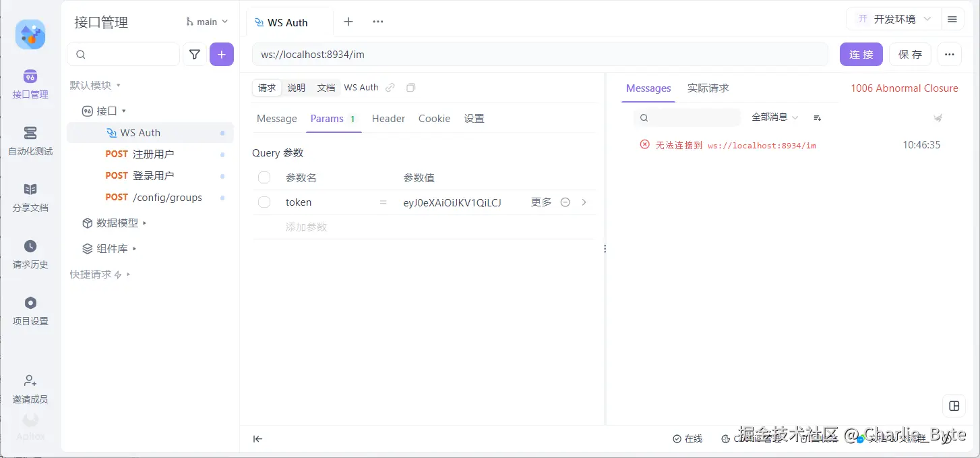Click search icon in Messages filter box
980x458 pixels.
click(x=644, y=117)
